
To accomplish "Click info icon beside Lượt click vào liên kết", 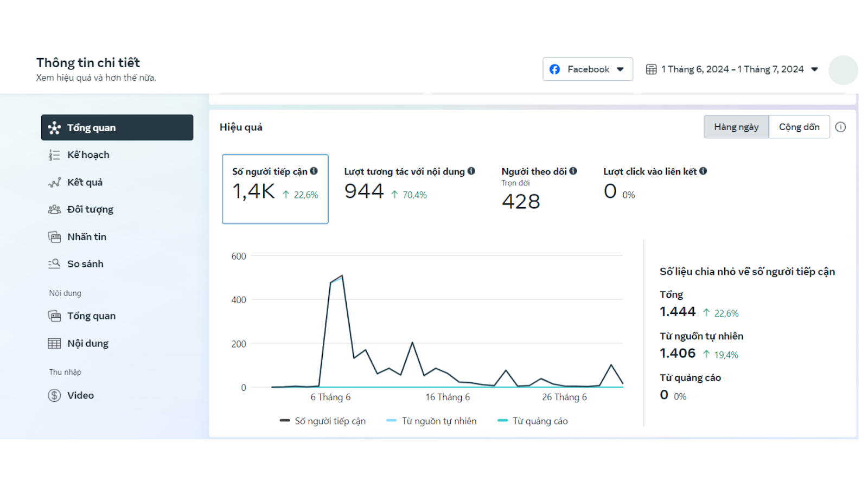I will [703, 171].
